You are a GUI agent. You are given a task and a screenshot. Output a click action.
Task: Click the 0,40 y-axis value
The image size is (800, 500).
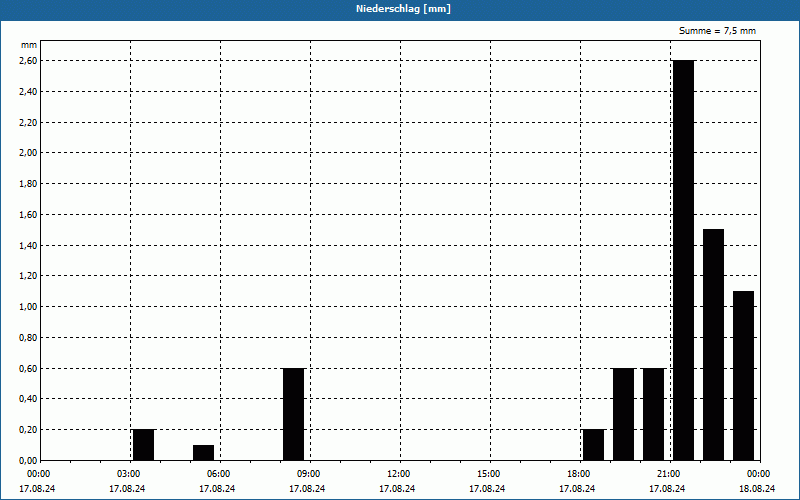28,399
